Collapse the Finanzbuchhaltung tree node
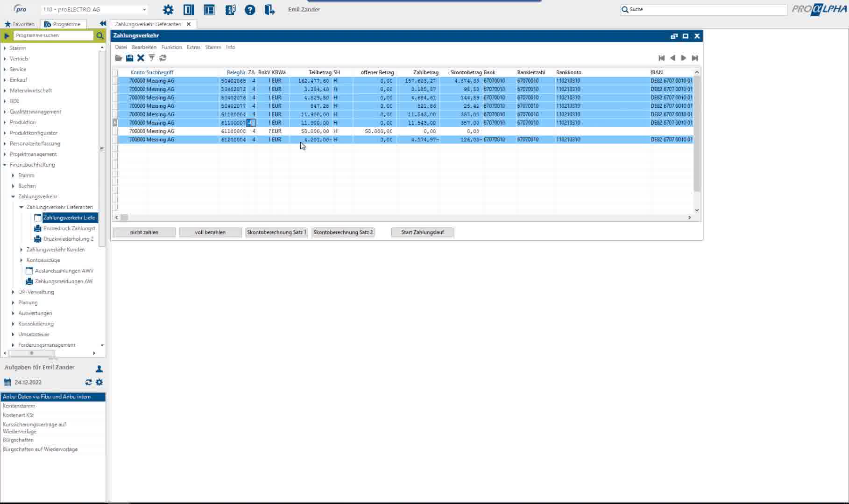 pos(5,165)
